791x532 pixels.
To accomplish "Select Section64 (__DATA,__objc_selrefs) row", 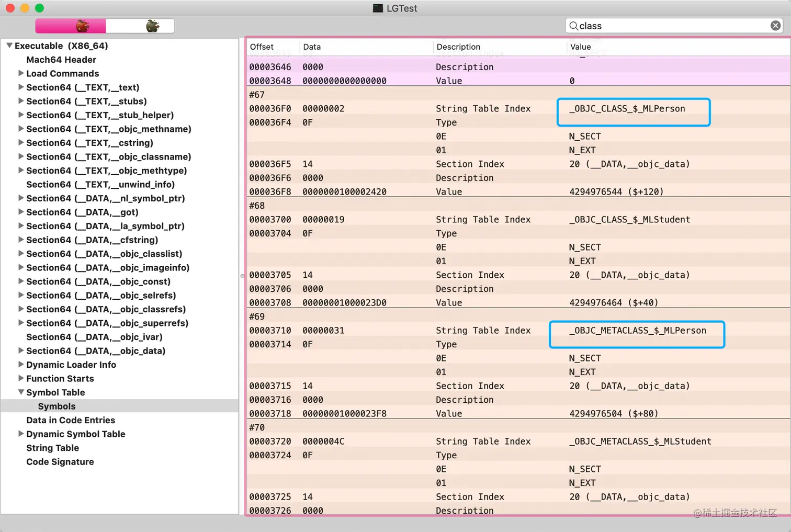I will click(x=101, y=295).
